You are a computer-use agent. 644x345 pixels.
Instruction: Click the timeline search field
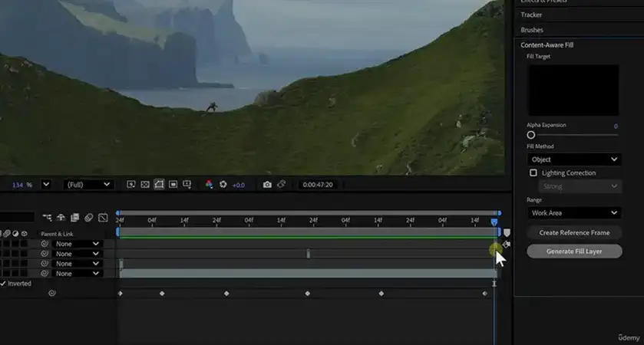(x=16, y=217)
